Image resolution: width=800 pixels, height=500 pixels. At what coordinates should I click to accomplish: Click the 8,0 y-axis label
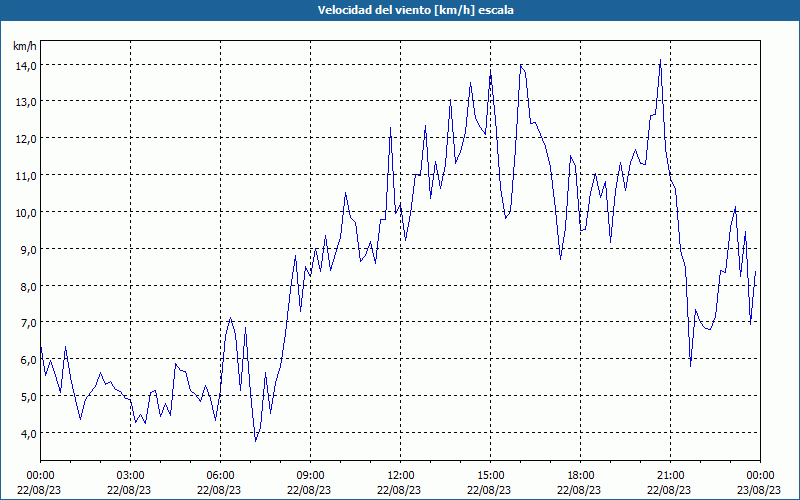pyautogui.click(x=29, y=286)
